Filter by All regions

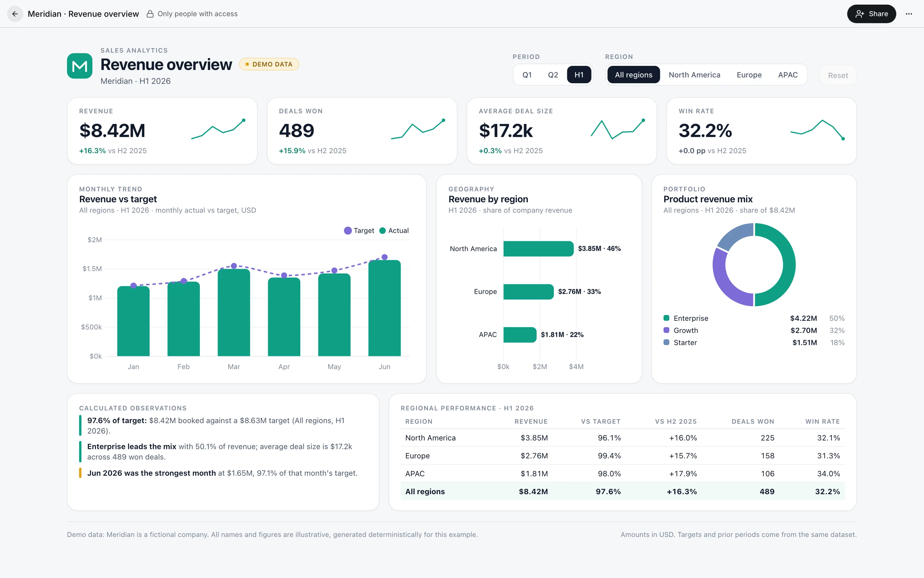click(633, 74)
